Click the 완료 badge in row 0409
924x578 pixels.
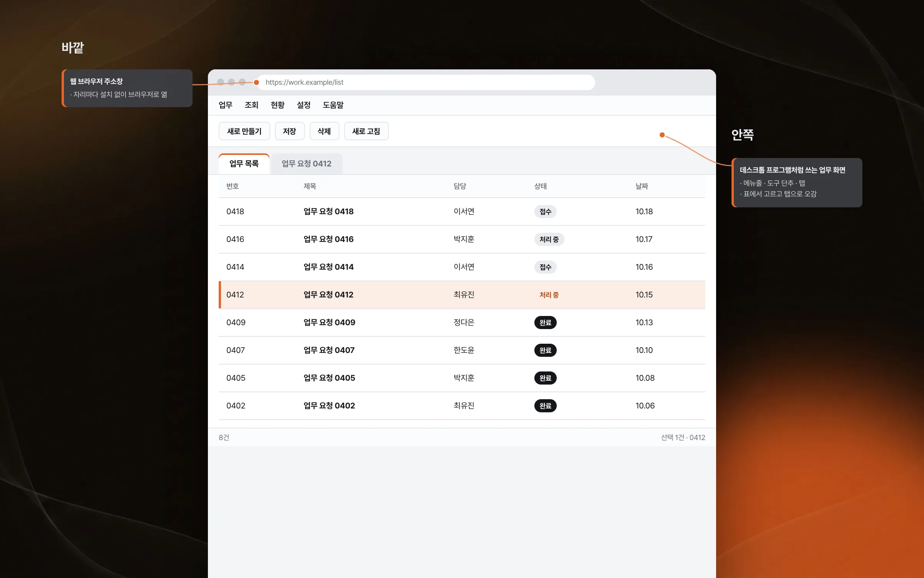click(x=546, y=323)
